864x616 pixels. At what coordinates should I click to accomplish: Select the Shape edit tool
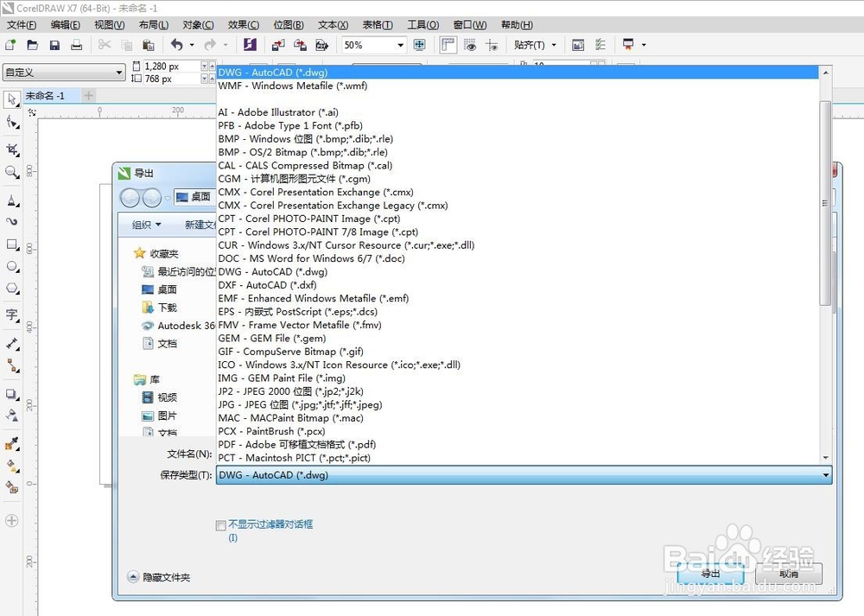pos(11,123)
